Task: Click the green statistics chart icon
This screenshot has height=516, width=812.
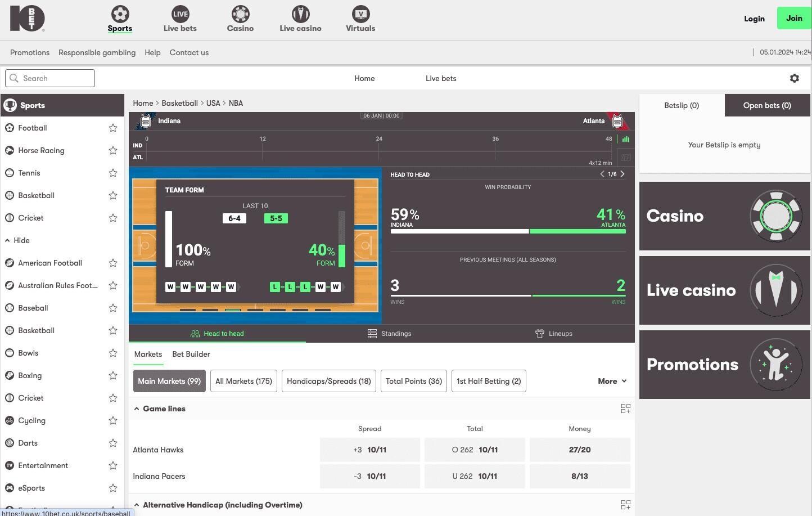Action: coord(625,139)
